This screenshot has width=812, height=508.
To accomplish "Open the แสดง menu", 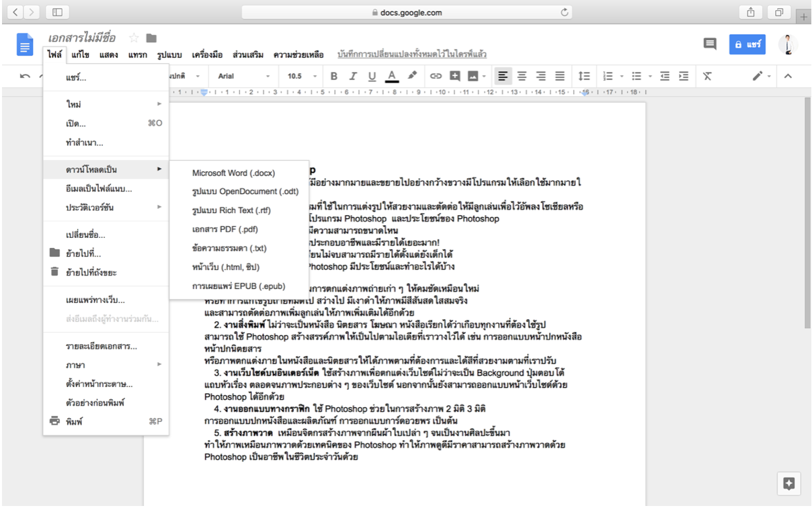I will point(109,54).
